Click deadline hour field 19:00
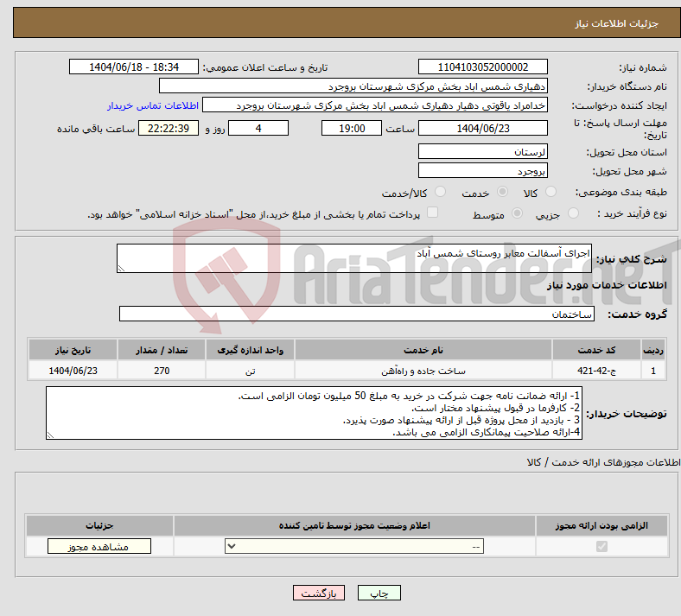 click(352, 128)
